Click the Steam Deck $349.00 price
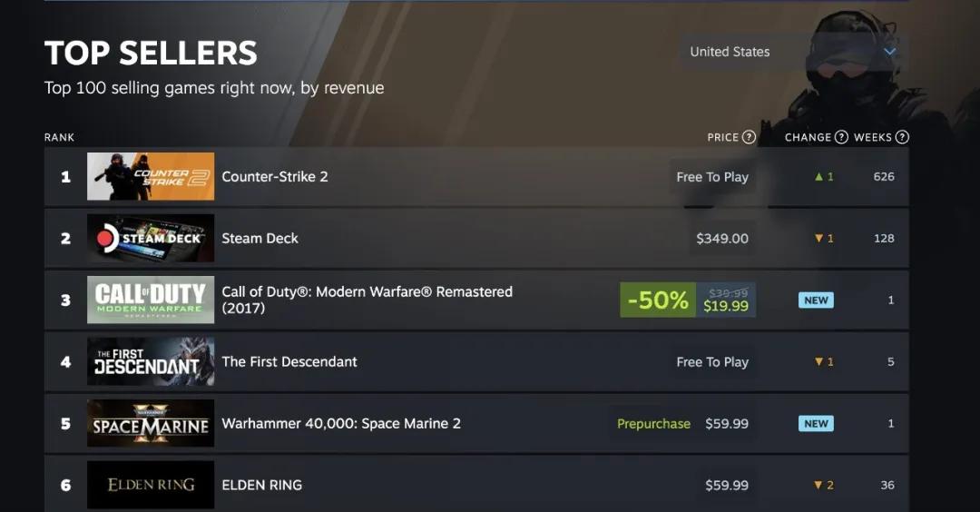Image resolution: width=980 pixels, height=512 pixels. point(722,238)
